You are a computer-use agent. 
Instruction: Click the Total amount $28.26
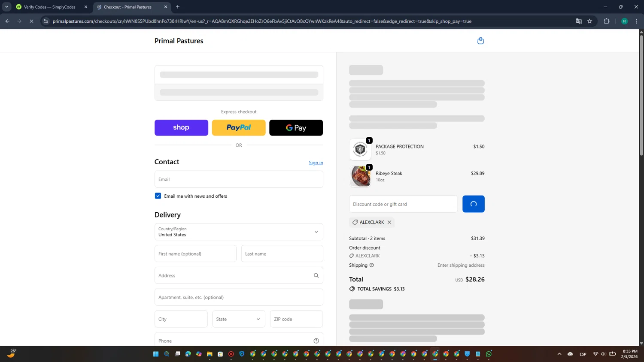pyautogui.click(x=475, y=279)
